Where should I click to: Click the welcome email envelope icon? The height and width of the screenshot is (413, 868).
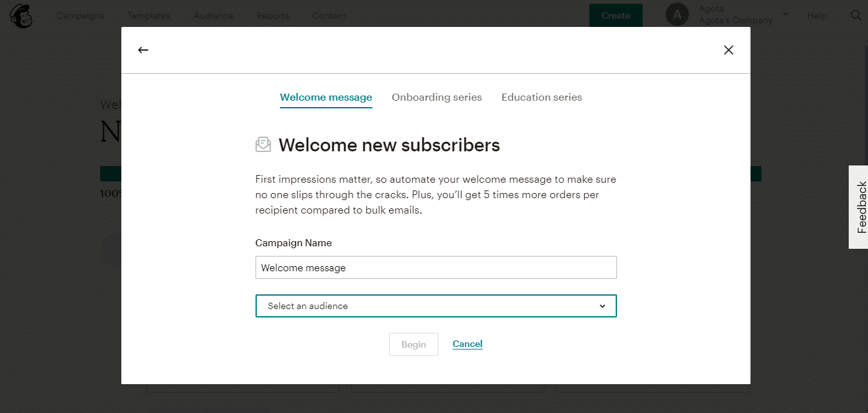(263, 144)
